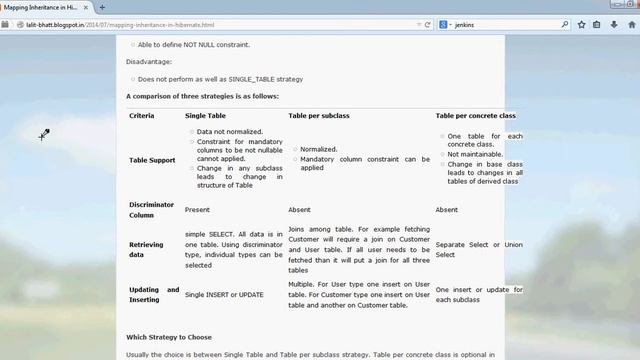Screen dimensions: 640x360
Task: Click 'Absent' under Table per subclass
Action: [x=299, y=210]
